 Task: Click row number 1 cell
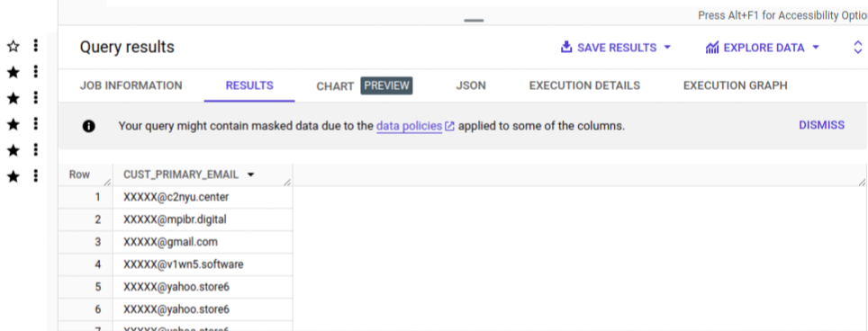(x=86, y=197)
